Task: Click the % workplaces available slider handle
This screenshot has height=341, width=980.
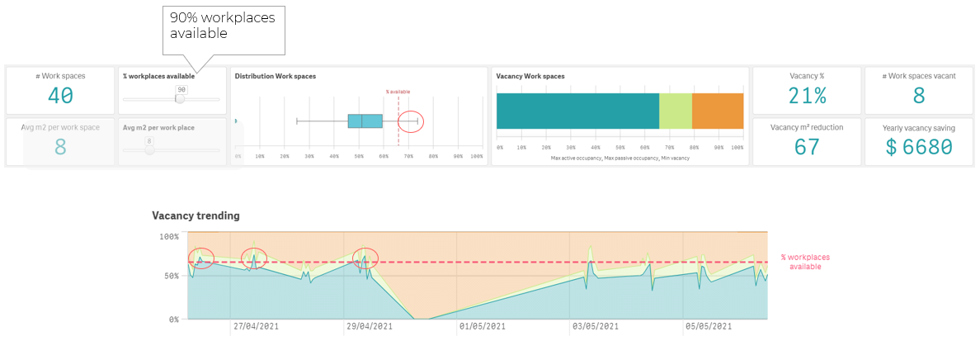Action: [x=180, y=99]
